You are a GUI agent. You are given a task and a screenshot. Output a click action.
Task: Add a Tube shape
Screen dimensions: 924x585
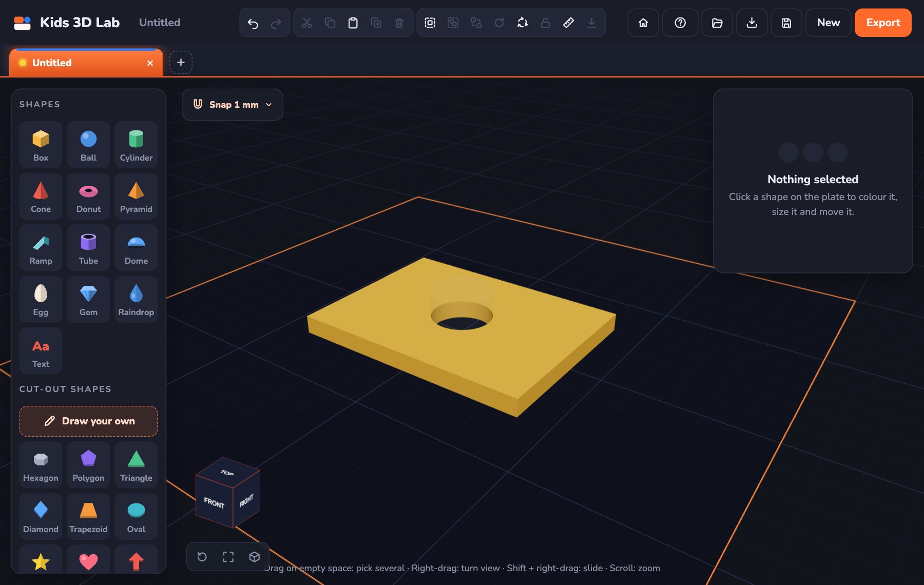(x=88, y=248)
